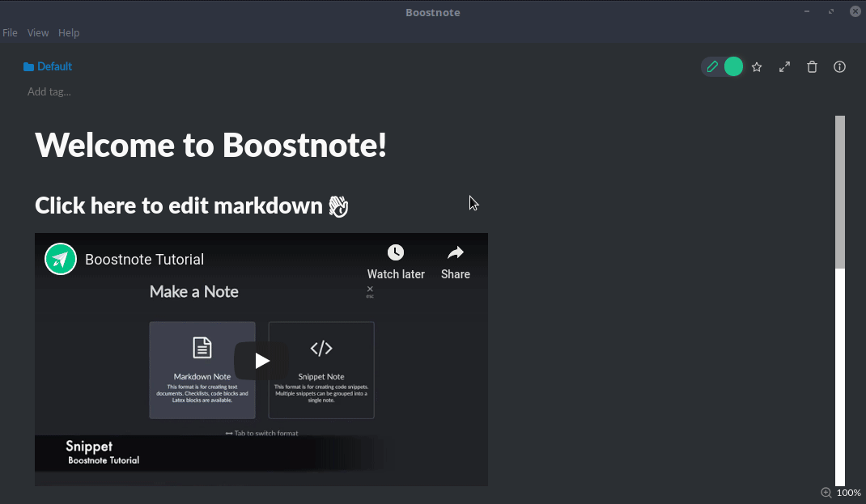Toggle the green editor mode switch

[733, 67]
